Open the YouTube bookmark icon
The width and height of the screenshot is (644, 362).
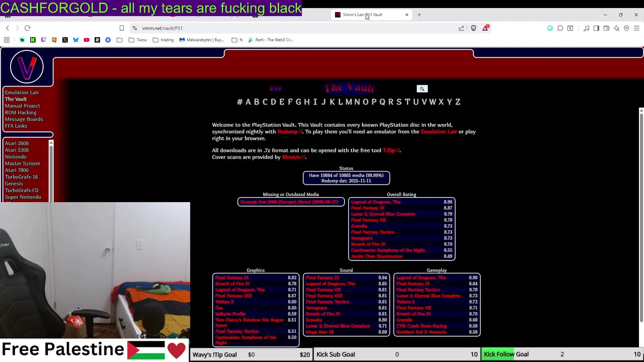[x=87, y=40]
